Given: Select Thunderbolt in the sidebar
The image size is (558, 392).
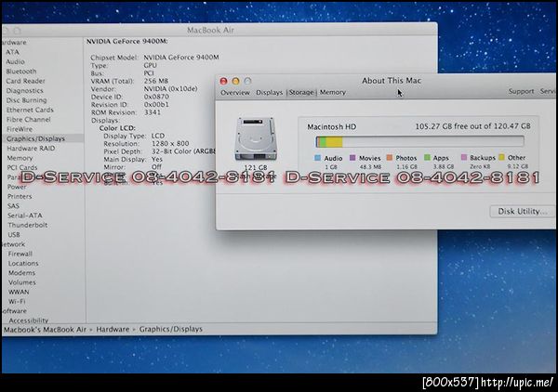Looking at the screenshot, I should pyautogui.click(x=28, y=225).
